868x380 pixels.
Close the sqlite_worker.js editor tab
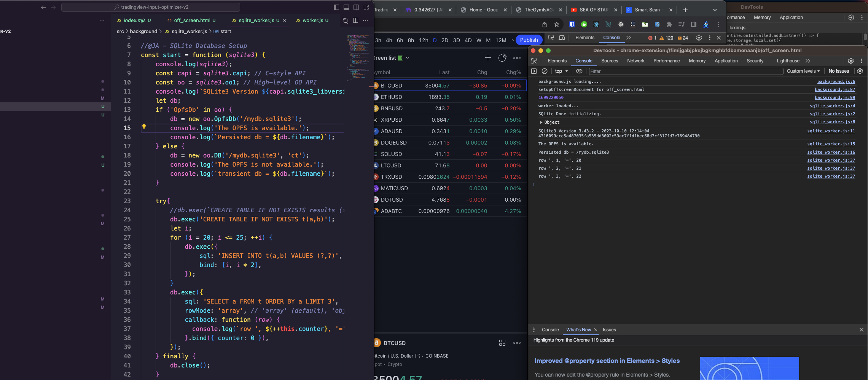coord(285,21)
